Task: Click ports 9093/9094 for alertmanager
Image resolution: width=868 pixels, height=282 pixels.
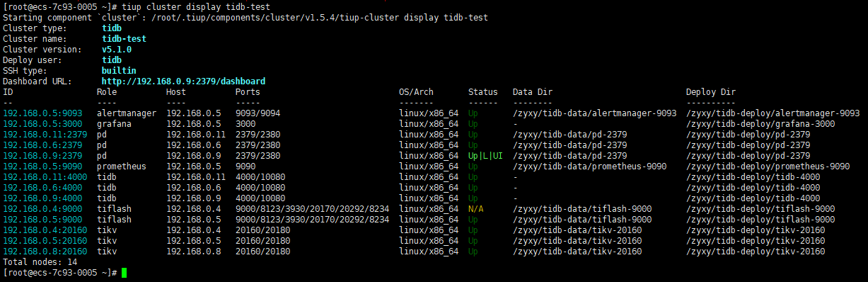Action: (258, 113)
